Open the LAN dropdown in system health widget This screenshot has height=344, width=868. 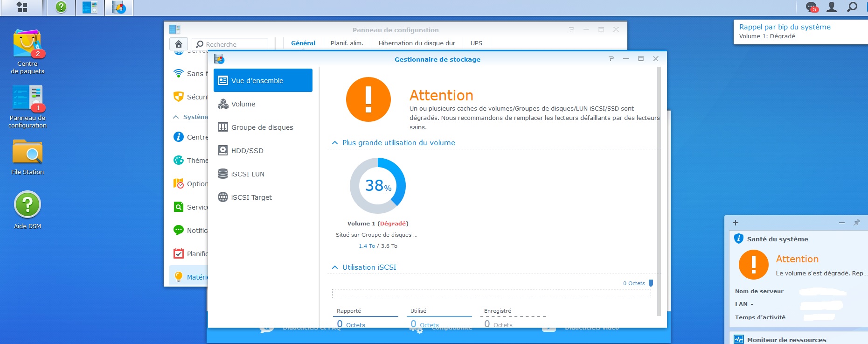(744, 304)
